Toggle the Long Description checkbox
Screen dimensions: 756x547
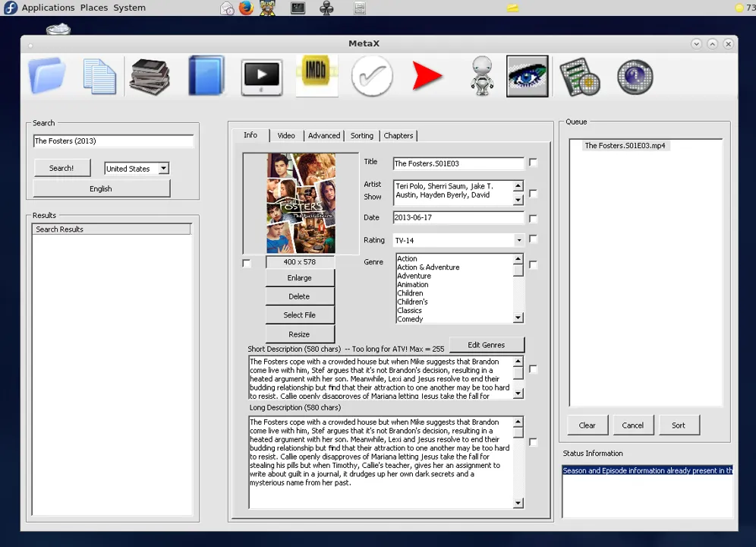(533, 441)
